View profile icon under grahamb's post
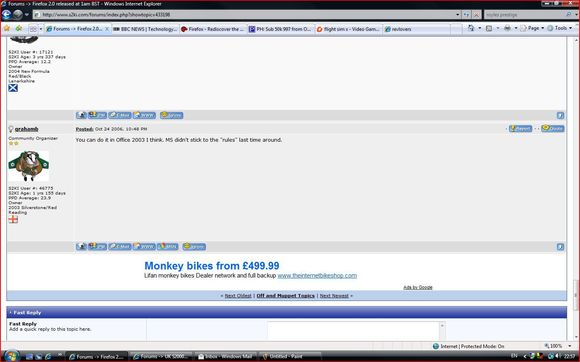 click(x=81, y=247)
